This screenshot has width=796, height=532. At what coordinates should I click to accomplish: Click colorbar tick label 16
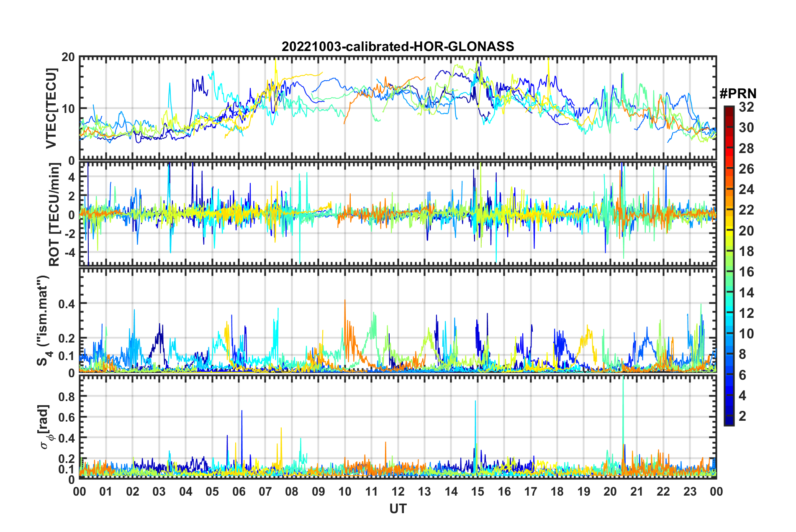(746, 272)
